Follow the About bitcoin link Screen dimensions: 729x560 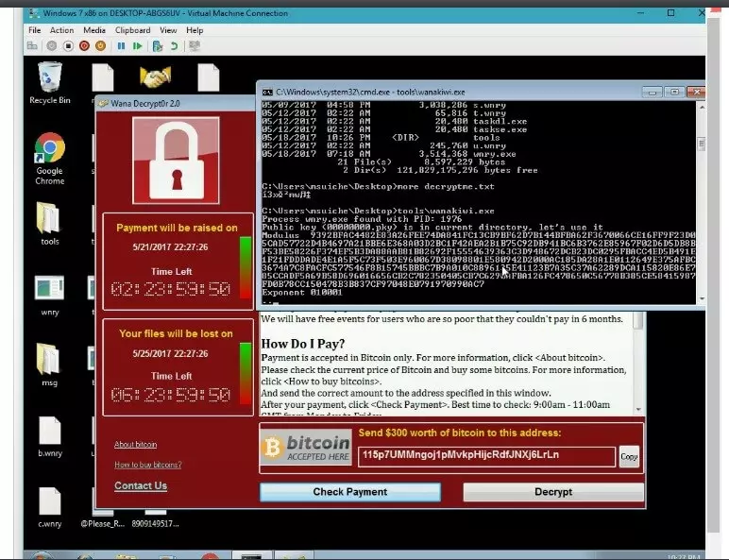[x=135, y=444]
